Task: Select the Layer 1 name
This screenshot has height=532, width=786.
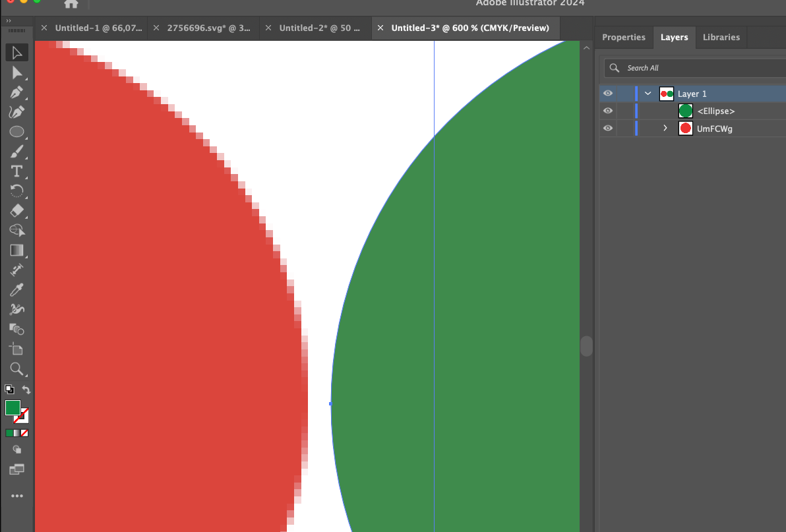Action: pos(692,94)
